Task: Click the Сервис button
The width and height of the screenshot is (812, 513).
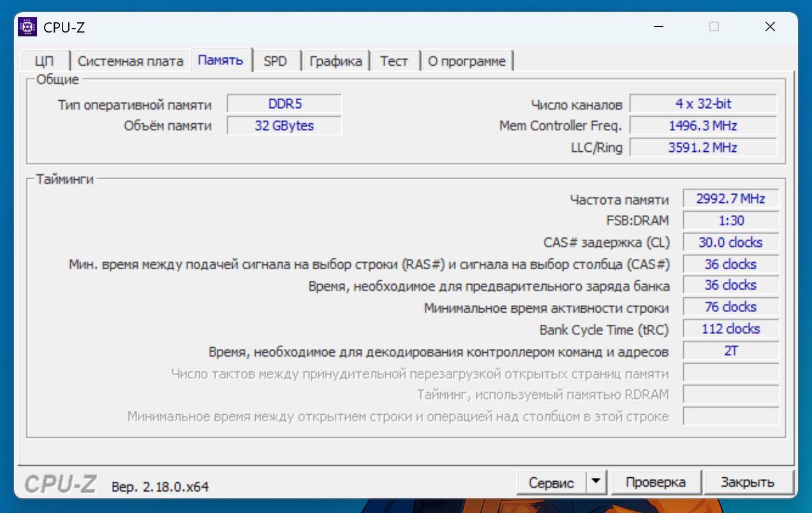Action: coord(551,482)
